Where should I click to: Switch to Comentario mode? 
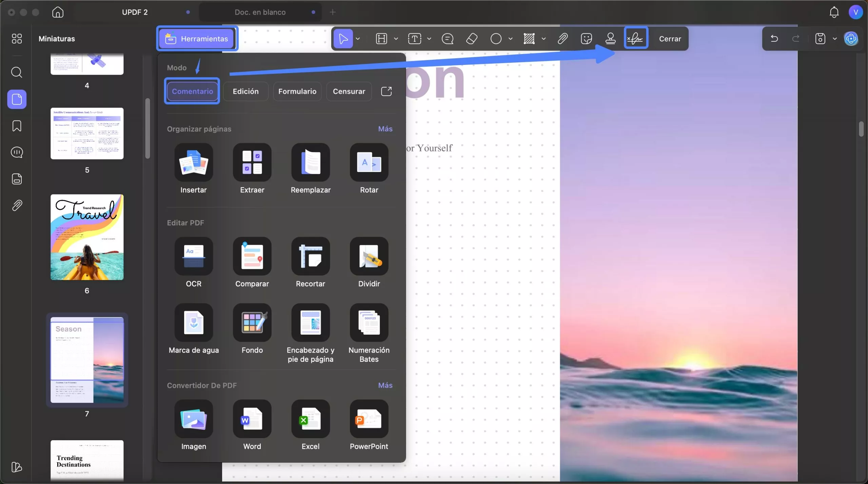click(192, 91)
